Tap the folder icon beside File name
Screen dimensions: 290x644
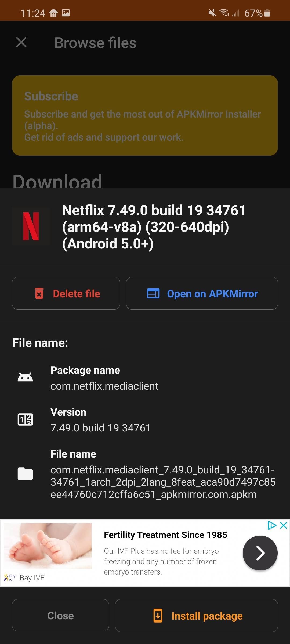coord(26,474)
